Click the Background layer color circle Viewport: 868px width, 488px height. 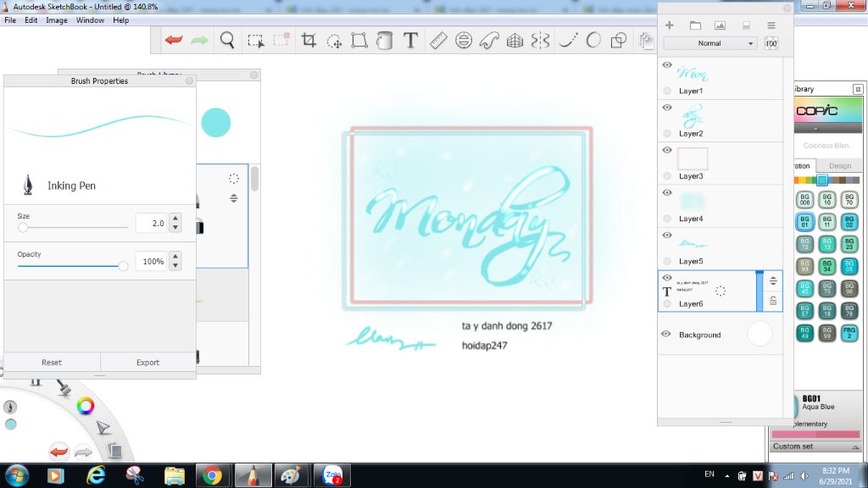click(x=759, y=334)
